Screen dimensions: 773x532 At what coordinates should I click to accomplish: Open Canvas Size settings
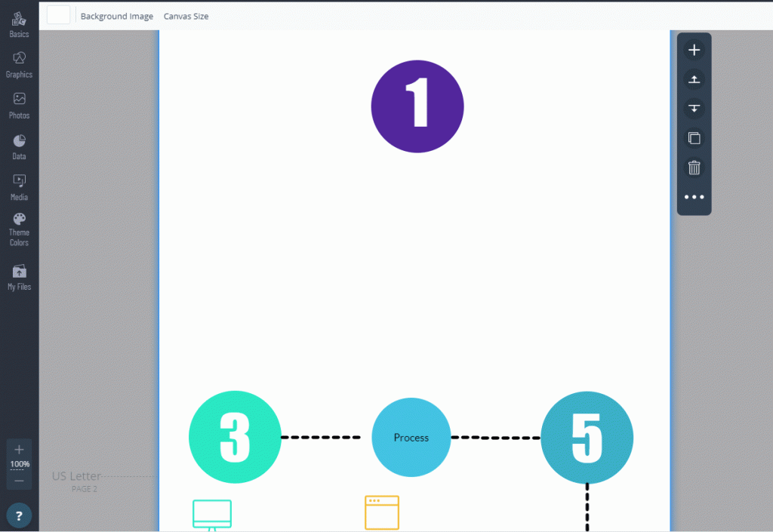click(186, 15)
